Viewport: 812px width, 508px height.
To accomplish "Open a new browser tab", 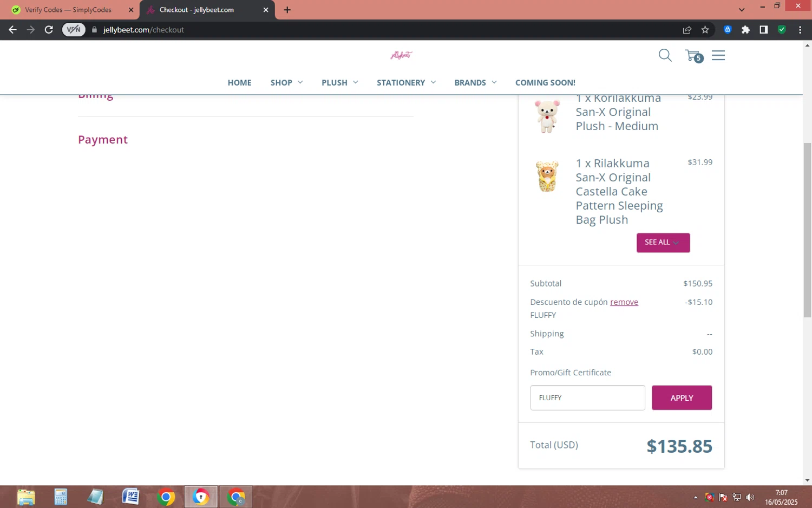I will [x=287, y=10].
